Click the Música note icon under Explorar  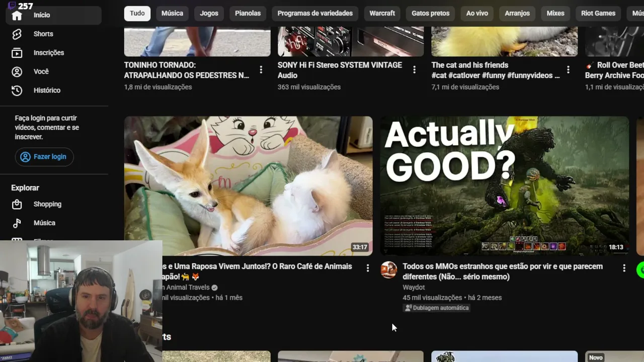click(x=17, y=223)
